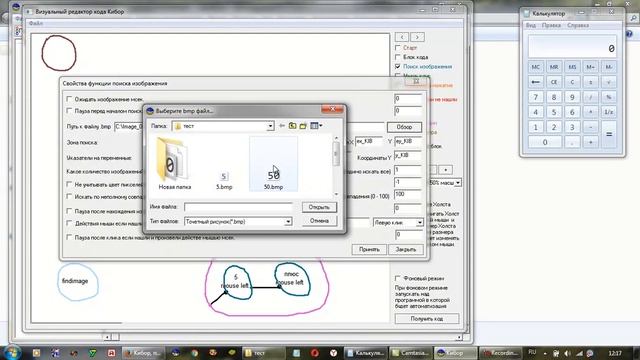The width and height of the screenshot is (640, 360).
Task: Go back using the file dialog back arrow
Action: 282,126
